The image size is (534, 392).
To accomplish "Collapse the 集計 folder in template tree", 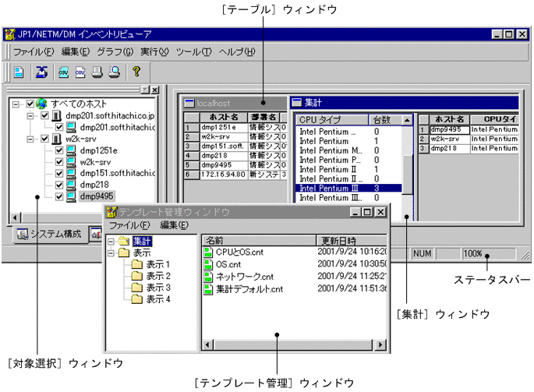I will pos(111,242).
